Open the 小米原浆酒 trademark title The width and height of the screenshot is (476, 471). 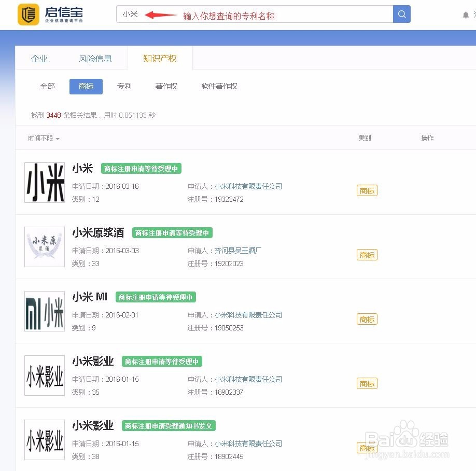tap(98, 232)
